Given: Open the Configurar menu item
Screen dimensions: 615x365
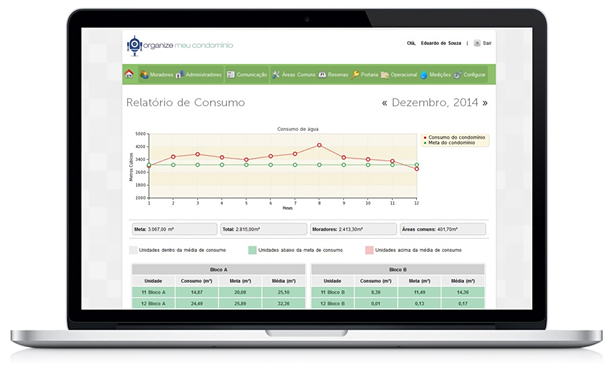Looking at the screenshot, I should pyautogui.click(x=470, y=74).
